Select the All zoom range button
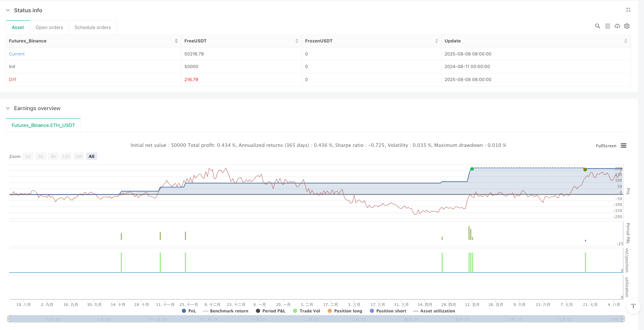 pos(92,156)
